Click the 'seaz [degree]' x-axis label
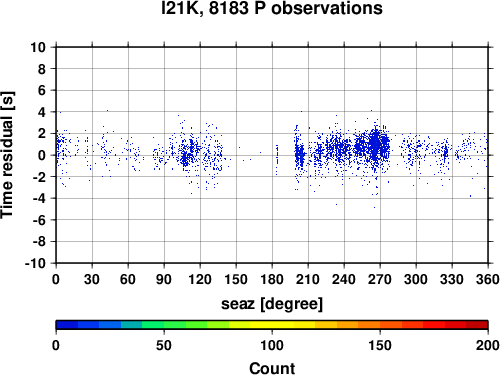Screen dimensions: 500x375 pos(272,304)
